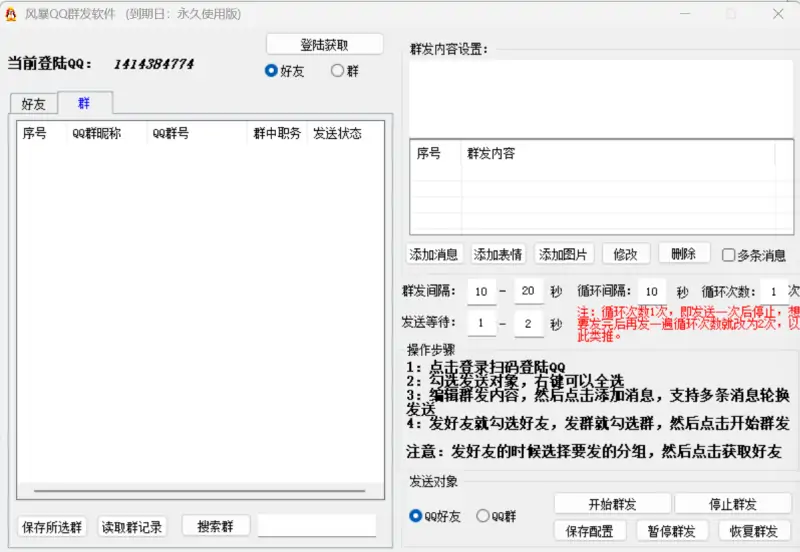This screenshot has width=800, height=552.
Task: Click the QQ penguin app icon in title bar
Action: tap(11, 14)
